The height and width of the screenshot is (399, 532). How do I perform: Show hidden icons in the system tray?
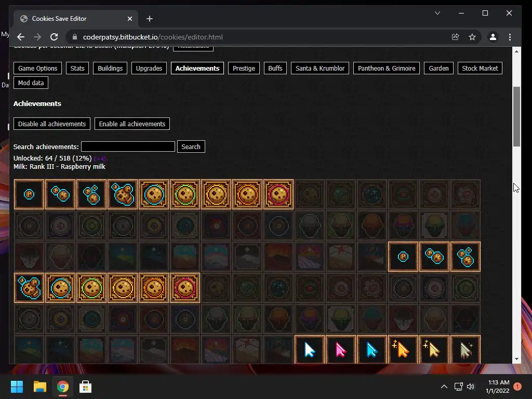444,387
